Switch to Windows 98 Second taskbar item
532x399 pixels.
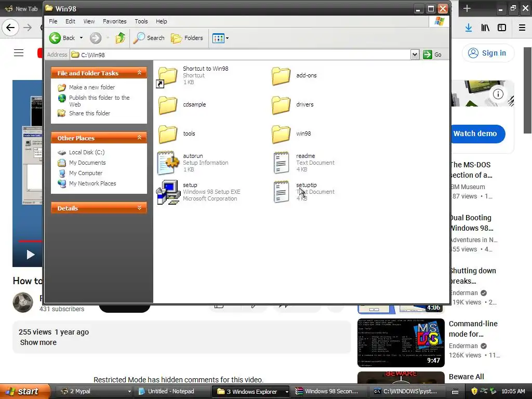click(328, 391)
